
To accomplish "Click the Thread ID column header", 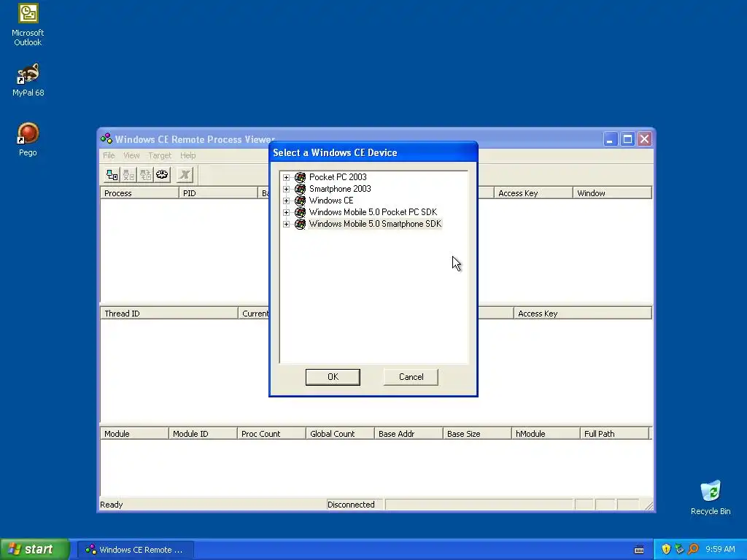I will [169, 314].
